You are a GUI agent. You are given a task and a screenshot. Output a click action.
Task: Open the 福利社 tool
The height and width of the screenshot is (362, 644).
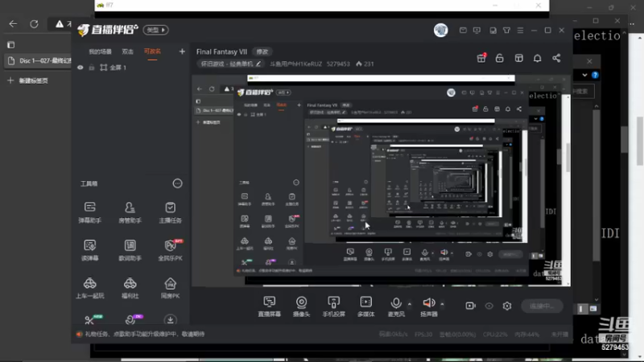pyautogui.click(x=130, y=288)
